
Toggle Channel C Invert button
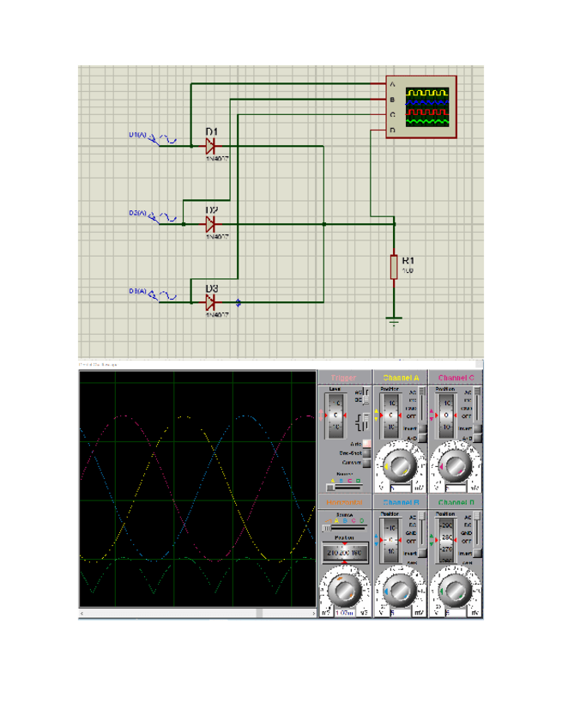tap(476, 428)
